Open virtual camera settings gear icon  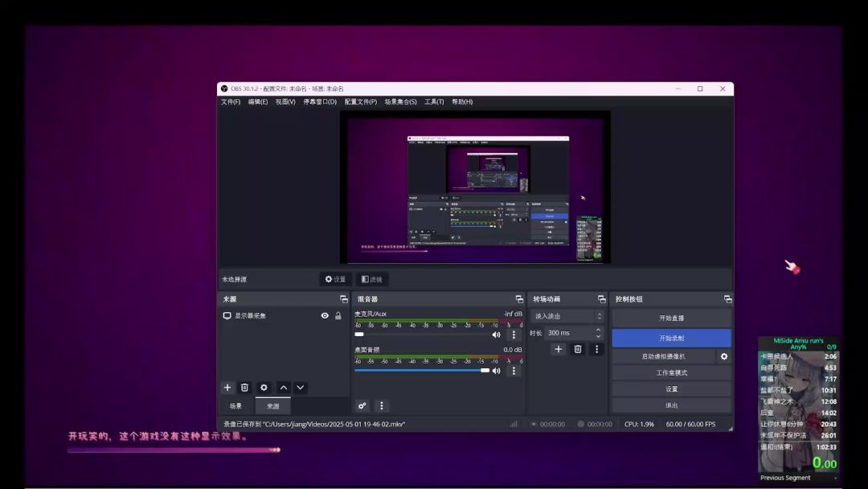click(724, 356)
